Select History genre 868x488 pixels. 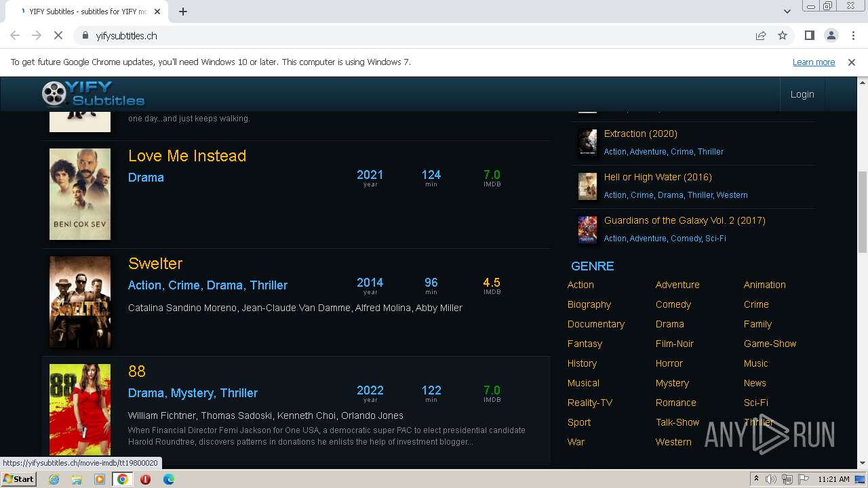(x=582, y=363)
